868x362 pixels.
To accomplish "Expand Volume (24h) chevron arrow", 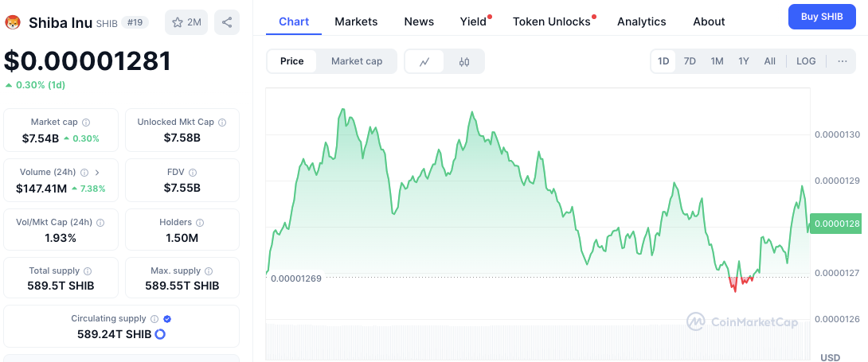I will tap(97, 172).
